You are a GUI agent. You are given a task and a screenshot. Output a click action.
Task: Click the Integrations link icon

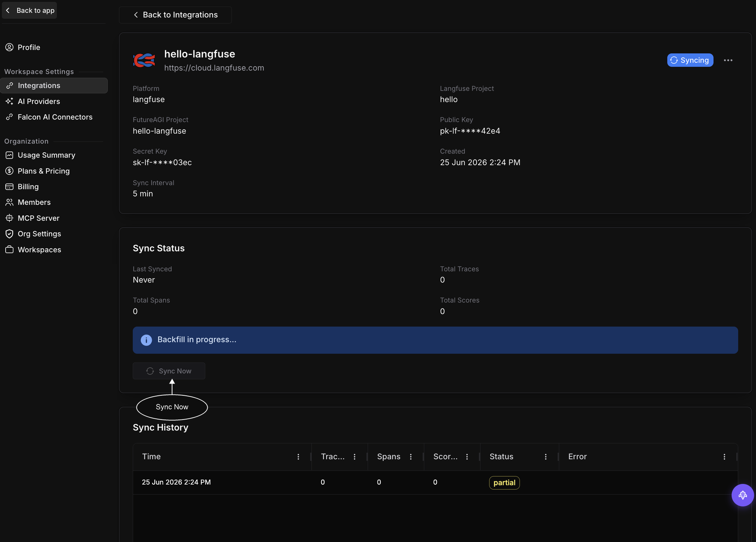pyautogui.click(x=9, y=85)
